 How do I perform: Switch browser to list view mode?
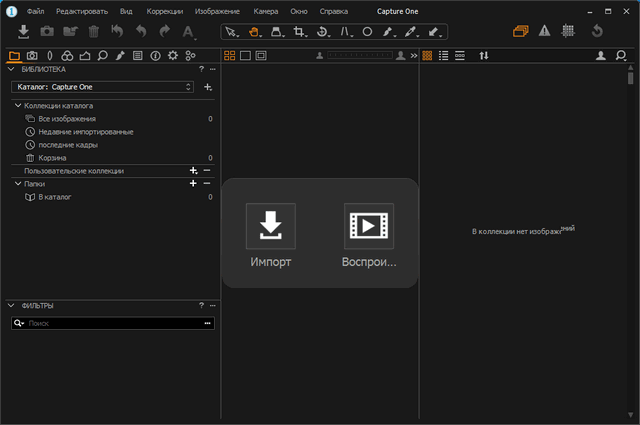[x=444, y=55]
